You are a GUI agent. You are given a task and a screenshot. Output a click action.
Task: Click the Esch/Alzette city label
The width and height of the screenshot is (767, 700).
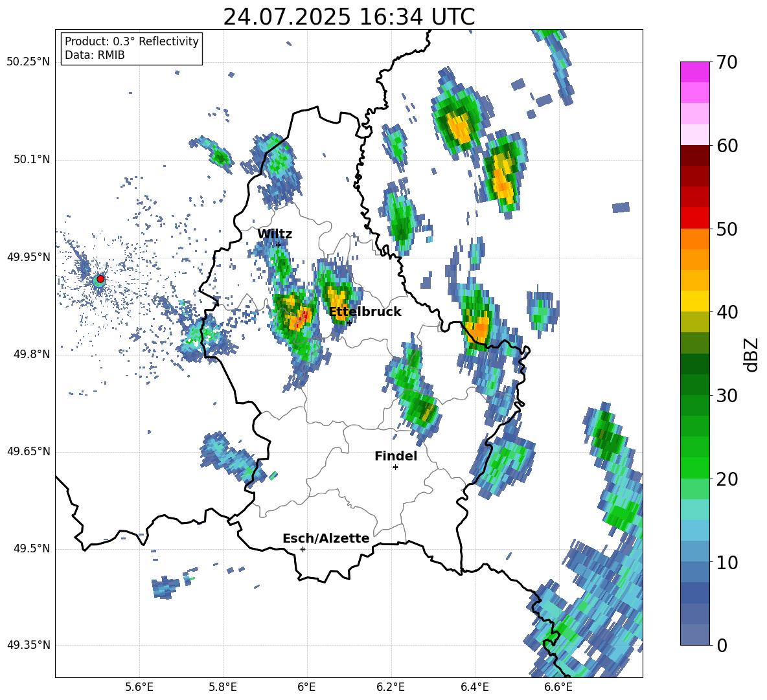[326, 539]
